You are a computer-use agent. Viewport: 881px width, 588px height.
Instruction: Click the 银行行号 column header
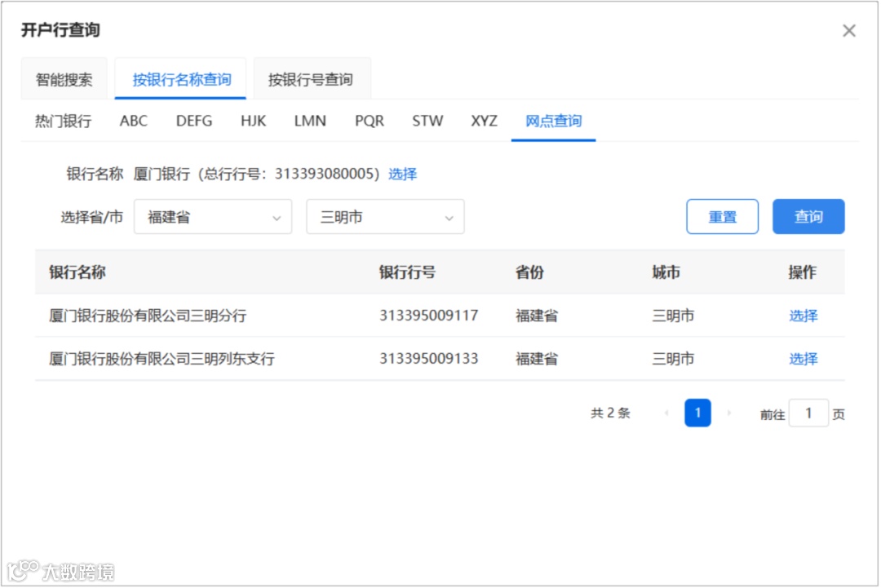point(407,272)
